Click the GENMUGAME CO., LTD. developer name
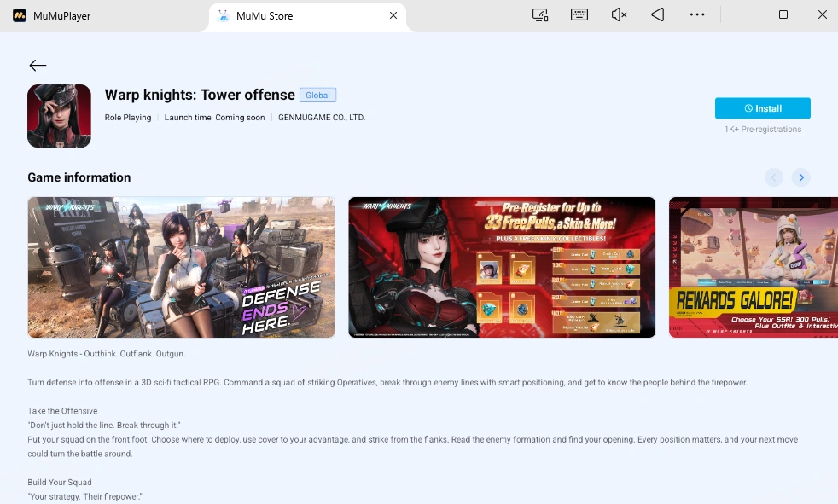Image resolution: width=838 pixels, height=504 pixels. click(x=322, y=118)
